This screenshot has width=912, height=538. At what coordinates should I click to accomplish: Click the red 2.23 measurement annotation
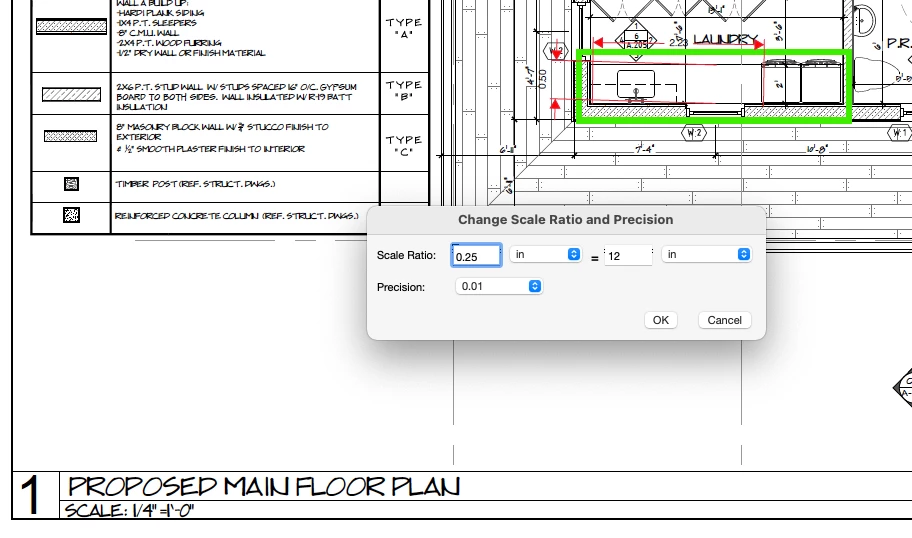678,42
